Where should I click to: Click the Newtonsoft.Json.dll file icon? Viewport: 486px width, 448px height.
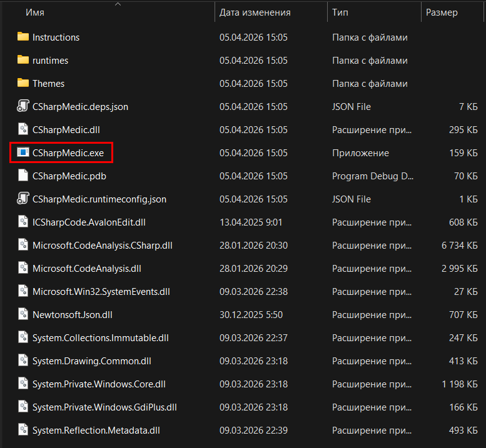click(x=23, y=314)
